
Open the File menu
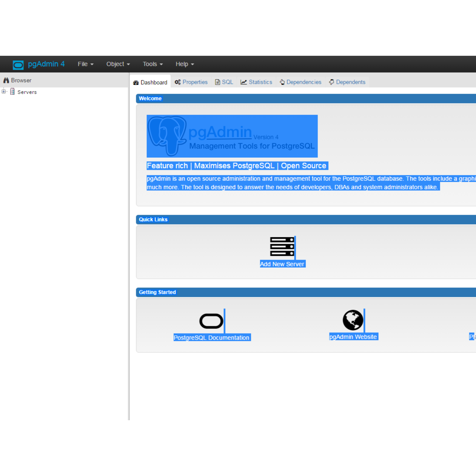[85, 64]
